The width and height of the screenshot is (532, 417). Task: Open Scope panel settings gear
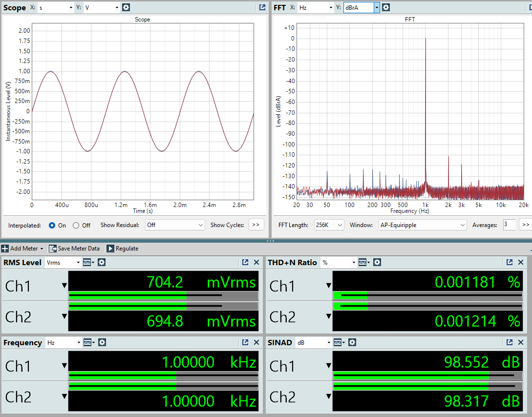click(x=126, y=7)
